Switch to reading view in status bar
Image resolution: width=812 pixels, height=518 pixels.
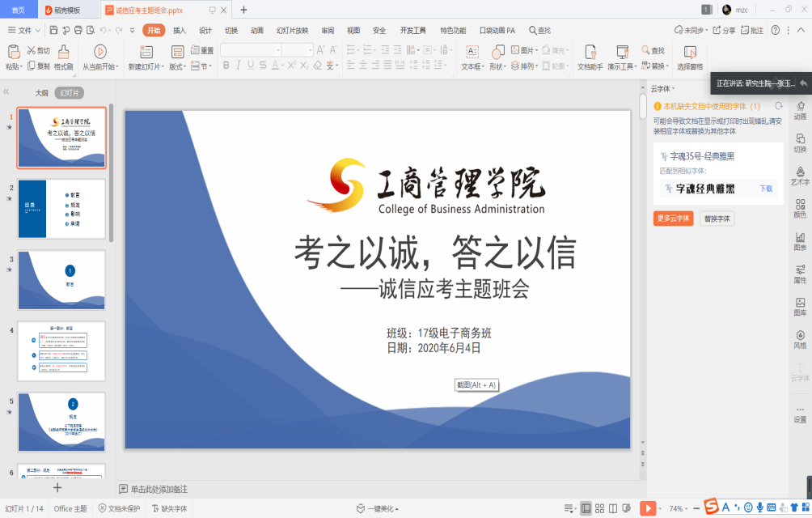612,508
